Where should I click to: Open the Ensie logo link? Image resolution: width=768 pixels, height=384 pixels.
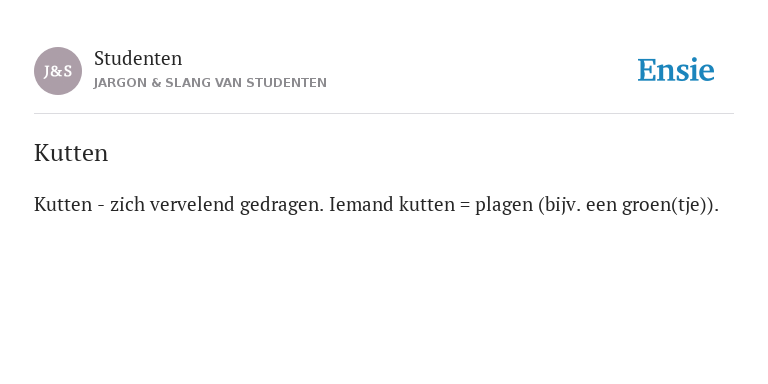(x=676, y=70)
